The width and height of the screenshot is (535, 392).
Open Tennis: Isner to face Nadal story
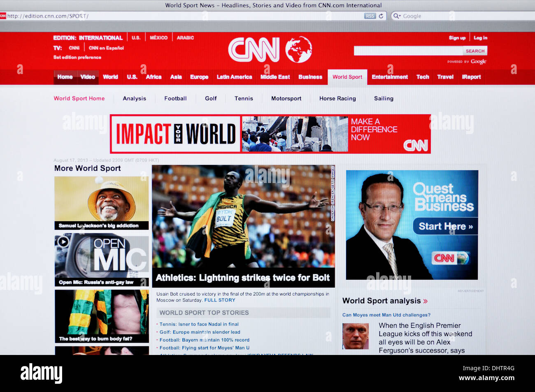pos(199,325)
